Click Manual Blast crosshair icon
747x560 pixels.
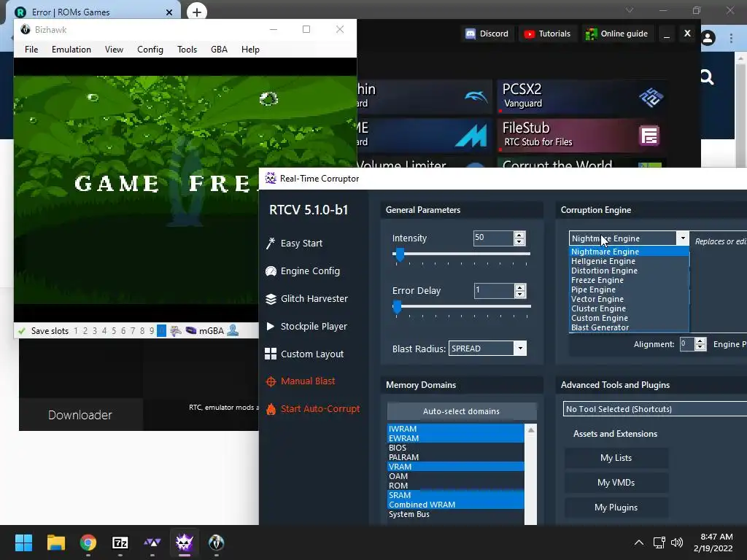point(271,381)
